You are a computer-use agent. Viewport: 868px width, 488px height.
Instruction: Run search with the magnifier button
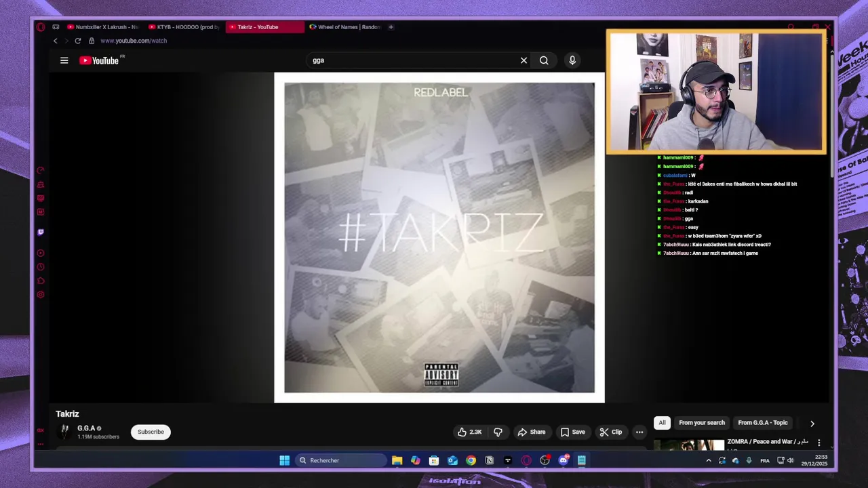[544, 60]
